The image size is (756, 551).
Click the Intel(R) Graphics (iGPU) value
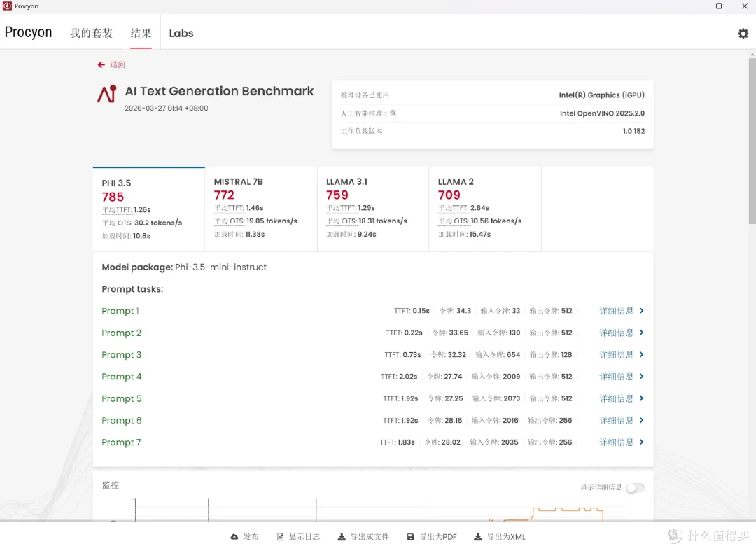tap(602, 95)
